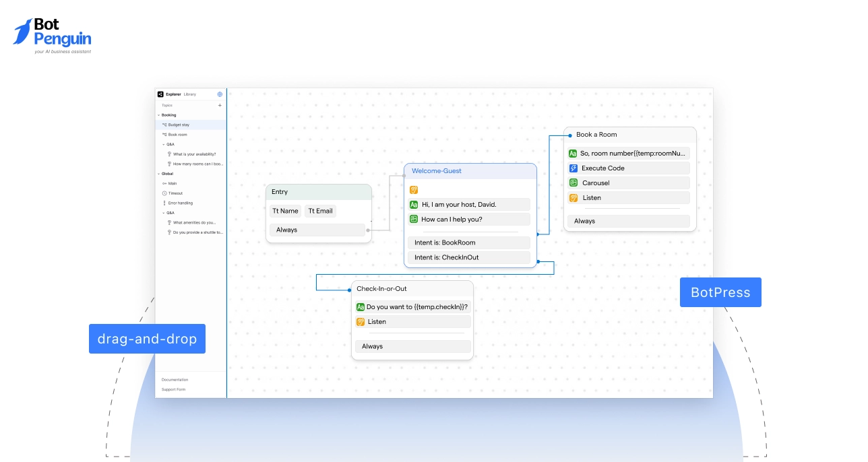Select the 'Intent is: BookRoom' transition
This screenshot has width=868, height=462.
coord(468,242)
